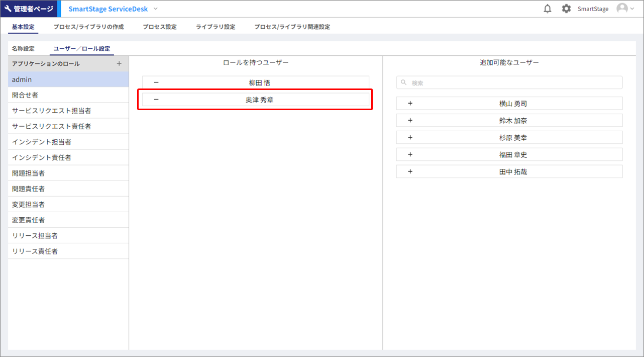
Task: Click the notification bell icon
Action: [548, 9]
